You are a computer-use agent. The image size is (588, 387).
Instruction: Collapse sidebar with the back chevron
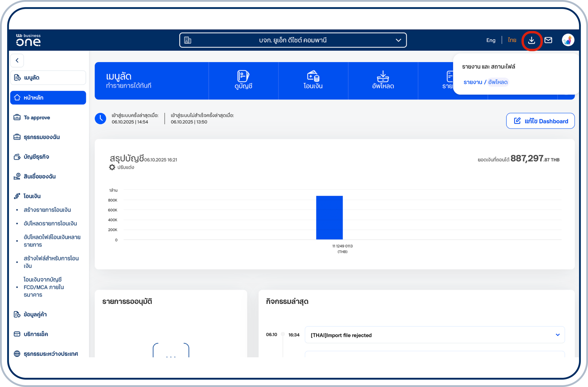coord(17,61)
